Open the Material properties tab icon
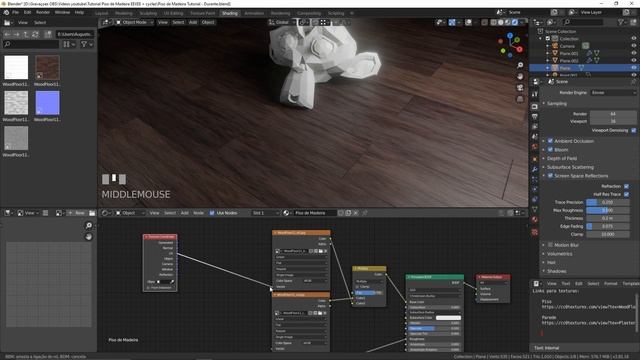Viewport: 640px width, 360px height. tap(535, 220)
